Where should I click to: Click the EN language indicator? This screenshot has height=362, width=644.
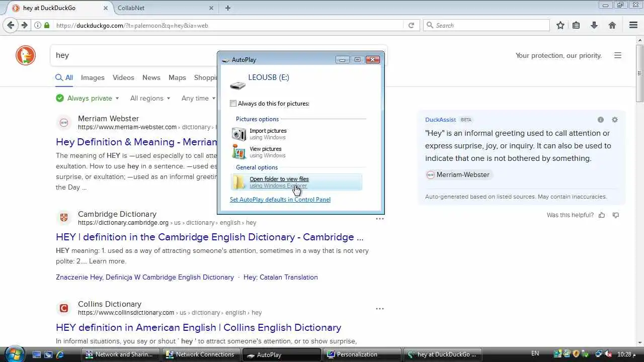tap(535, 354)
